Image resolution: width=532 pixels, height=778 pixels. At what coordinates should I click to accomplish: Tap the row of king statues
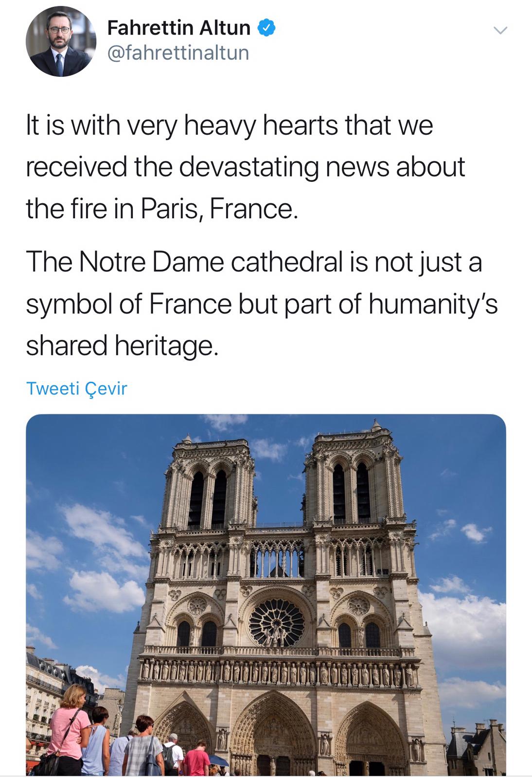click(x=279, y=672)
